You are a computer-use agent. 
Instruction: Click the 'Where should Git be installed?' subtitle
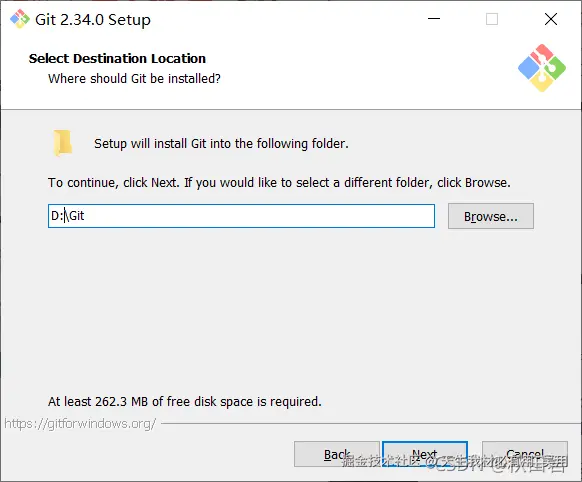point(134,79)
